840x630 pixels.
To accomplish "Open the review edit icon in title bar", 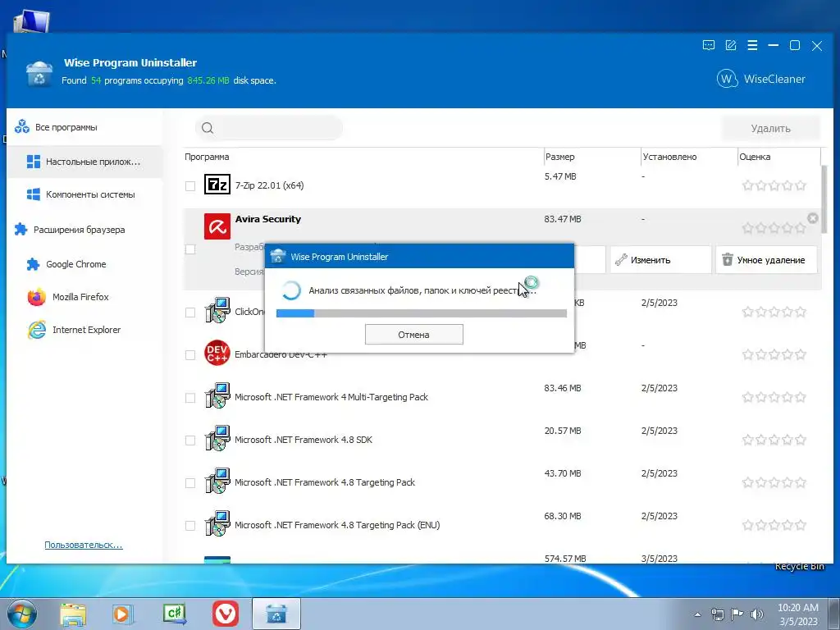I will [731, 46].
